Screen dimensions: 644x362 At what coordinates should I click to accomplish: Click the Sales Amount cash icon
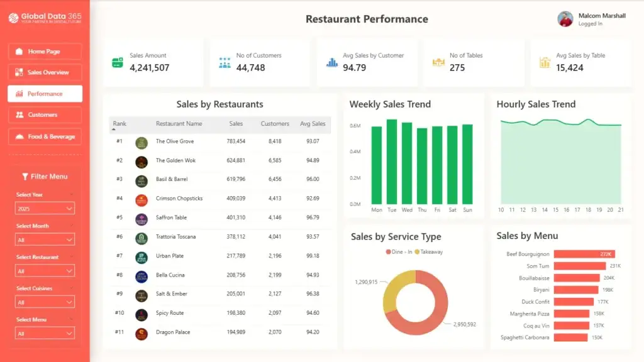pyautogui.click(x=117, y=62)
